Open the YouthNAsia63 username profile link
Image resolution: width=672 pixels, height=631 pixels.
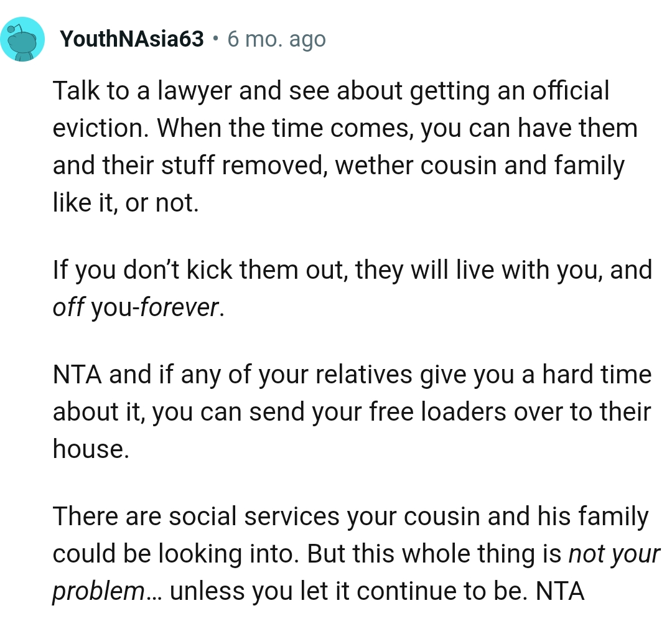tap(132, 39)
